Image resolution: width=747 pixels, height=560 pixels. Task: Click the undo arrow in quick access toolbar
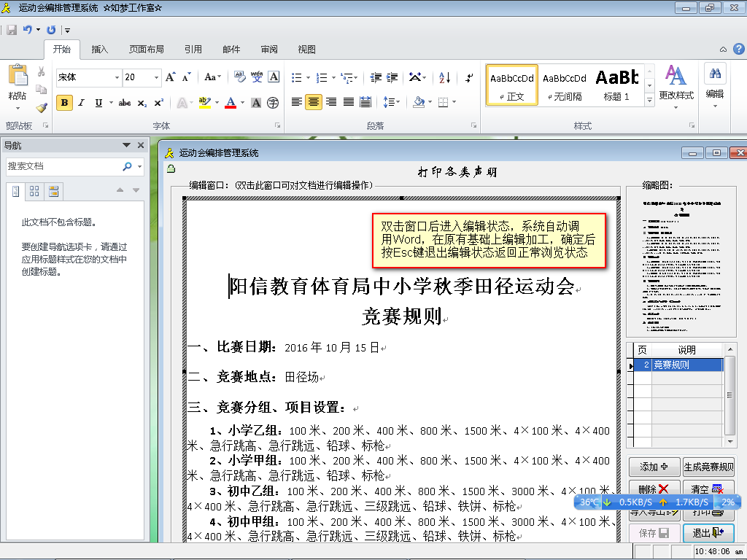pyautogui.click(x=27, y=30)
